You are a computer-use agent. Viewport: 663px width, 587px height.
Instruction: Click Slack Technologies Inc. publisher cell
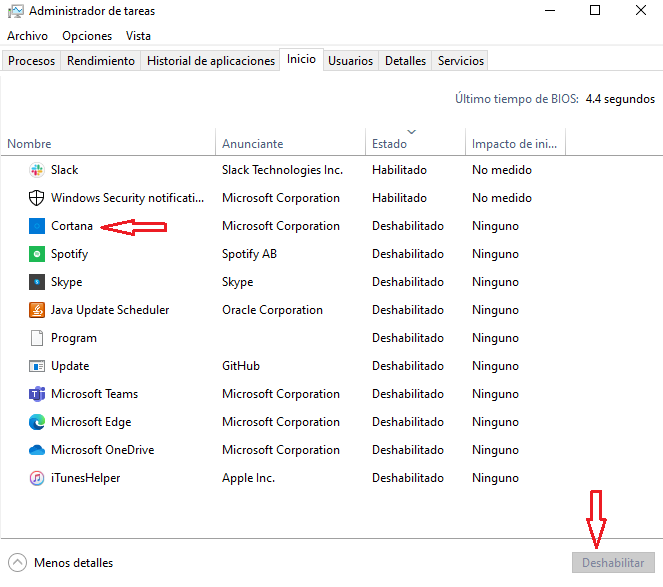pyautogui.click(x=282, y=170)
